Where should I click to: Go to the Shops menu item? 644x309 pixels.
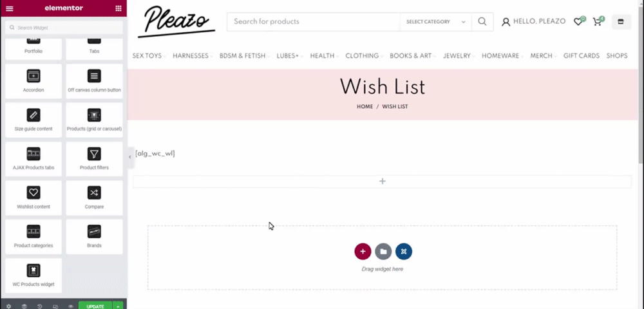tap(616, 56)
